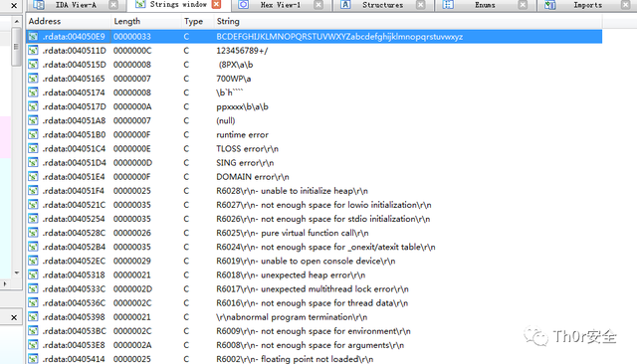Click the Hex View-1 tab icon
Image resolution: width=637 pixels, height=364 pixels.
pos(243,4)
